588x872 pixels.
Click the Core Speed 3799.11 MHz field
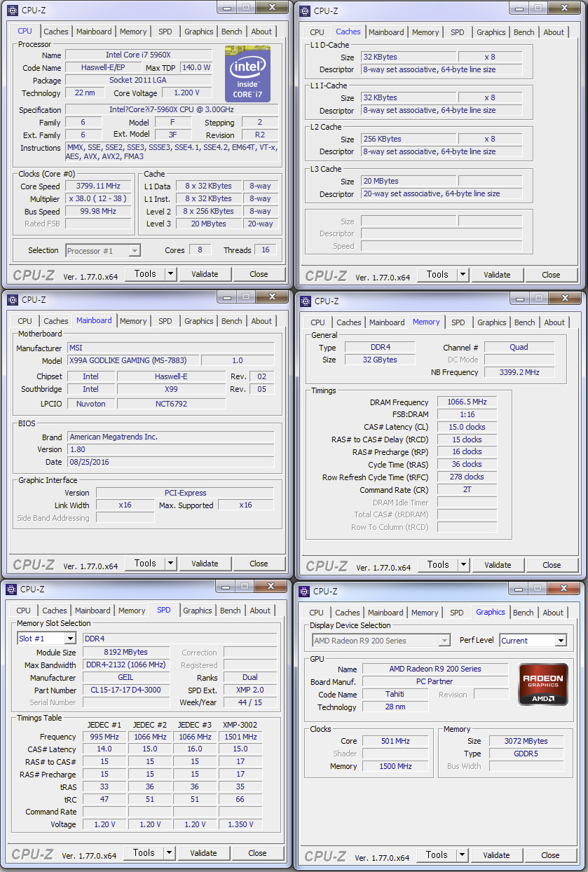98,186
